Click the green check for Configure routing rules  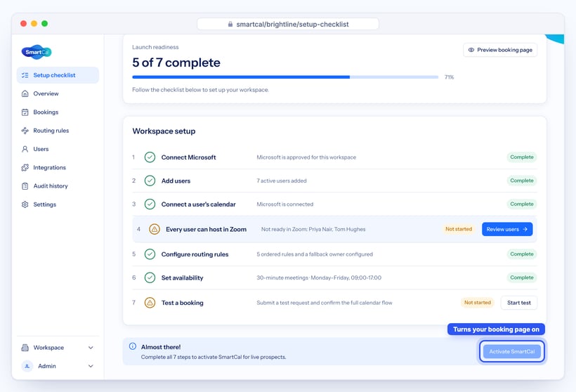coord(150,254)
